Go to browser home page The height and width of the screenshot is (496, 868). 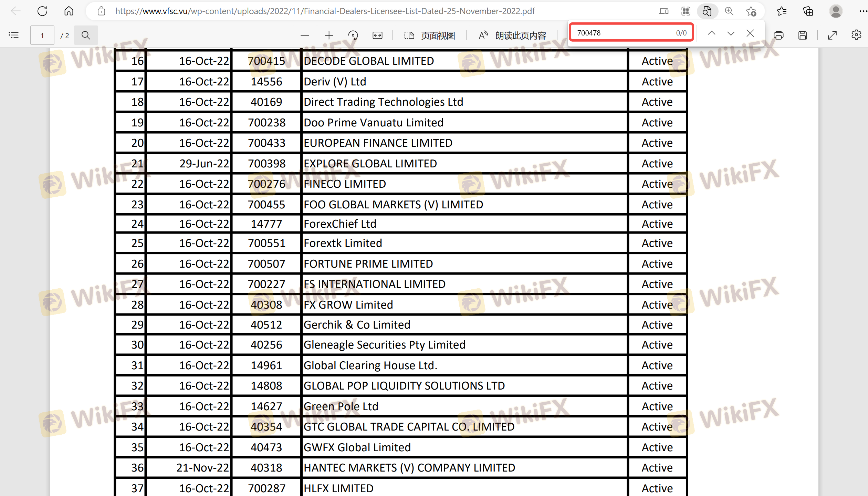(69, 11)
